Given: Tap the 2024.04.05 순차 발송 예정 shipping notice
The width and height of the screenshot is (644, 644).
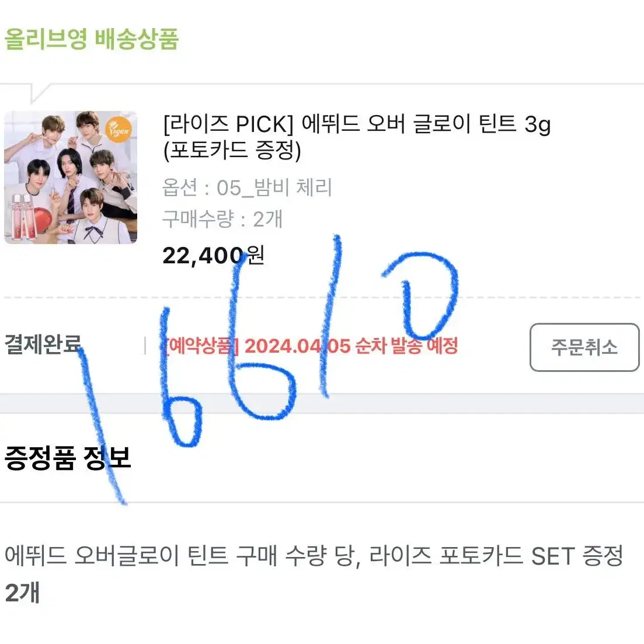Looking at the screenshot, I should 351,346.
